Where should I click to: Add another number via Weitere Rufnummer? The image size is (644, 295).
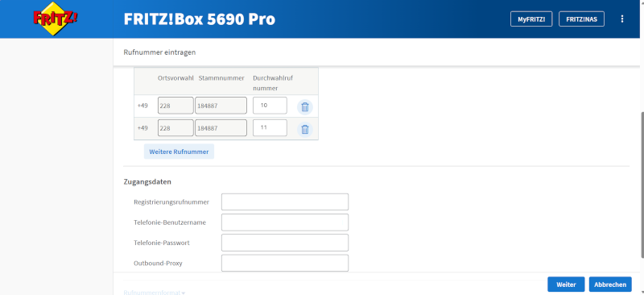(x=179, y=152)
